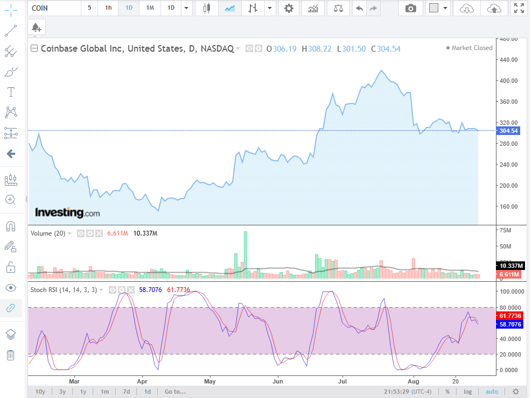Viewport: 532px width, 398px height.
Task: Expand the layout selector dropdown arrow
Action: pos(445,8)
